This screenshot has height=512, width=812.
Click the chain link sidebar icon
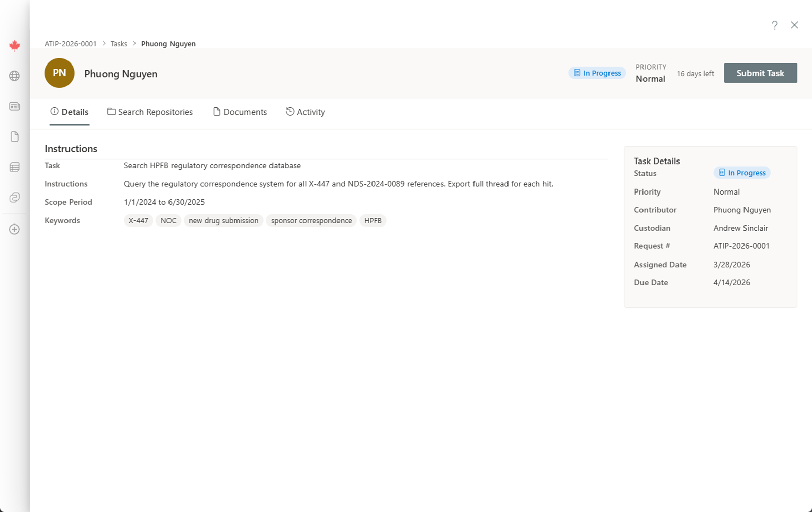pos(15,198)
